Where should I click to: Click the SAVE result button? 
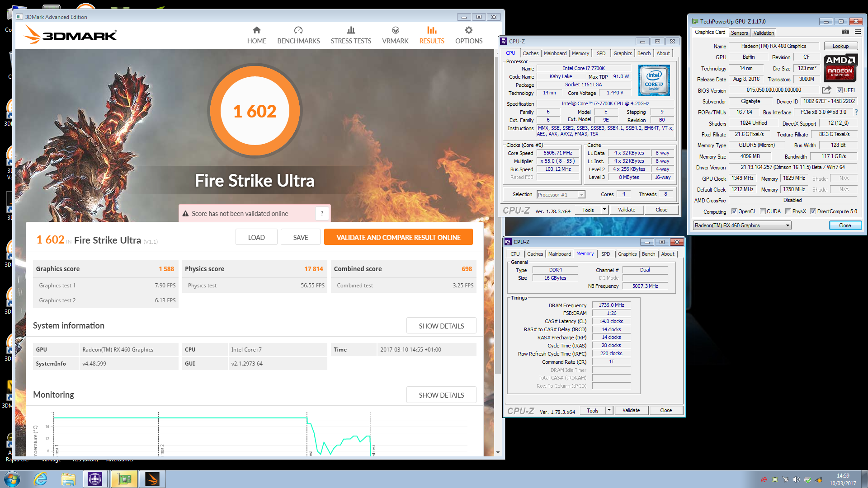301,237
